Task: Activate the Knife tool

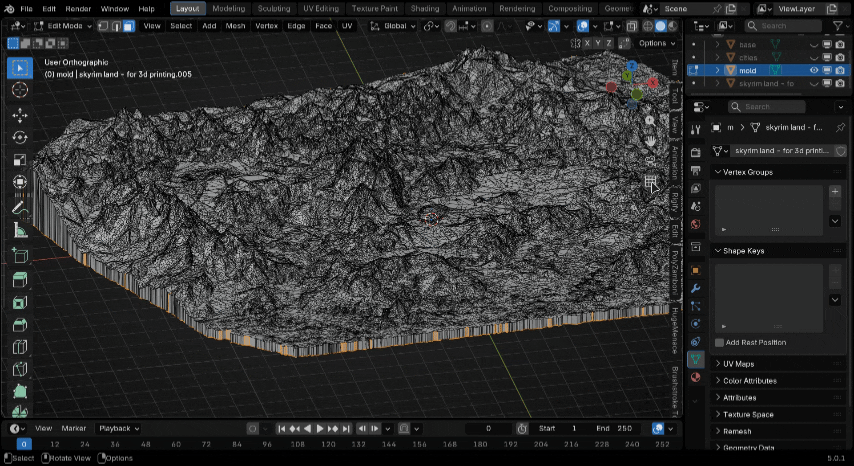Action: point(20,370)
